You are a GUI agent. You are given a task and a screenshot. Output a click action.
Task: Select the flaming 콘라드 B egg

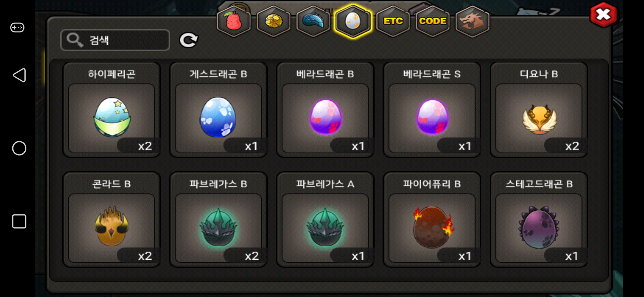point(111,220)
